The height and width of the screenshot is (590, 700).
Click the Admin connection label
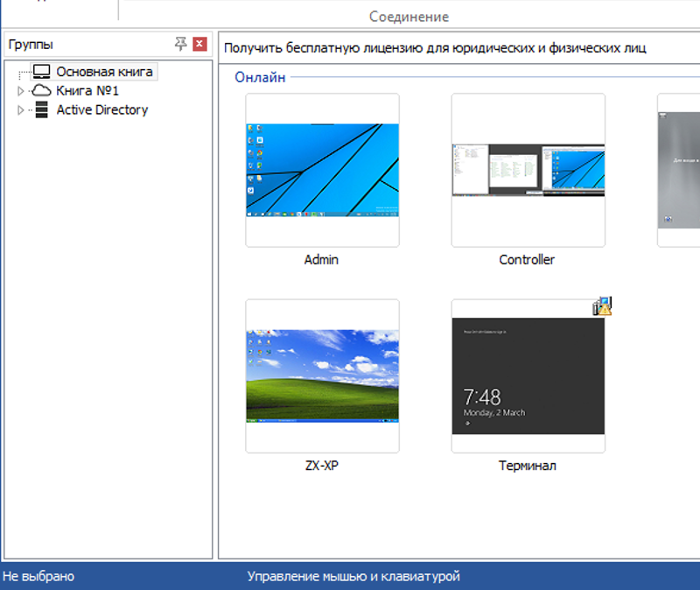pos(321,259)
